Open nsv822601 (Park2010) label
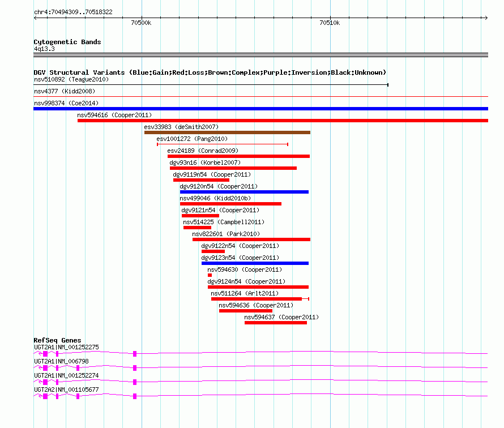This screenshot has height=428, width=504. pyautogui.click(x=226, y=234)
